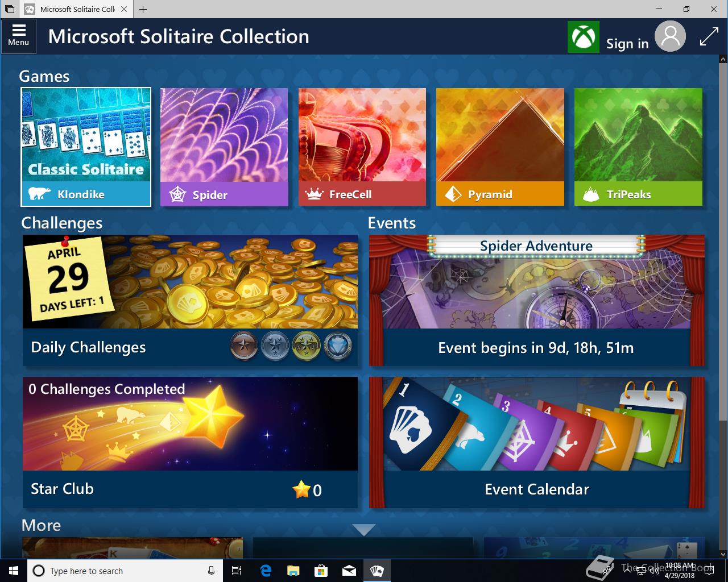Click the microphone icon in search box
Screen dimensions: 728x582
(x=211, y=571)
